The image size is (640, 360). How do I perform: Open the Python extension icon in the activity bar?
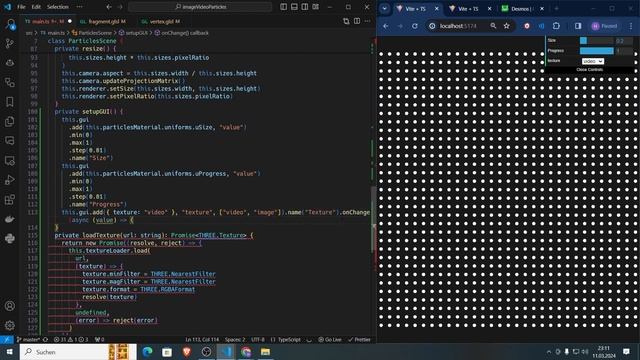10,238
